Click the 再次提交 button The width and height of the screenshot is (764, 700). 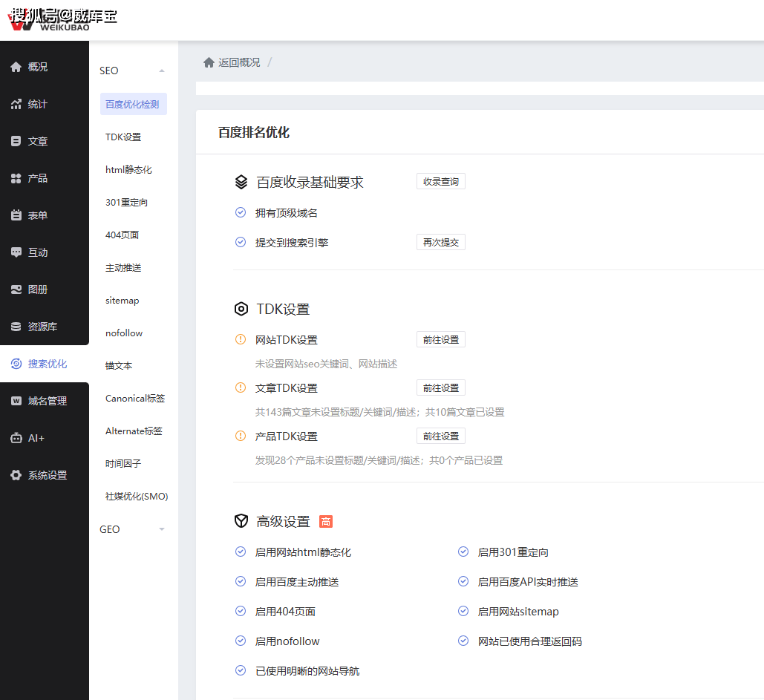(x=441, y=242)
